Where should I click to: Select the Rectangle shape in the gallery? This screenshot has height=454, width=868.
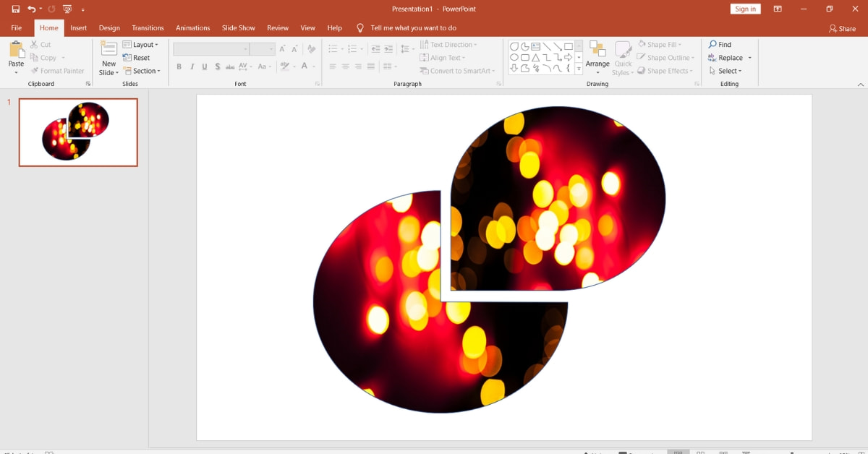(569, 46)
